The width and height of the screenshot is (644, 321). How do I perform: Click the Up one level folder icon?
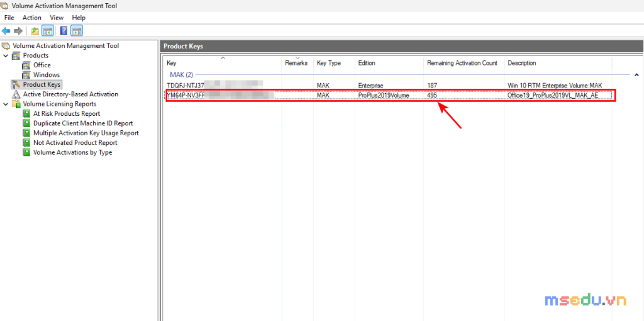click(x=35, y=31)
